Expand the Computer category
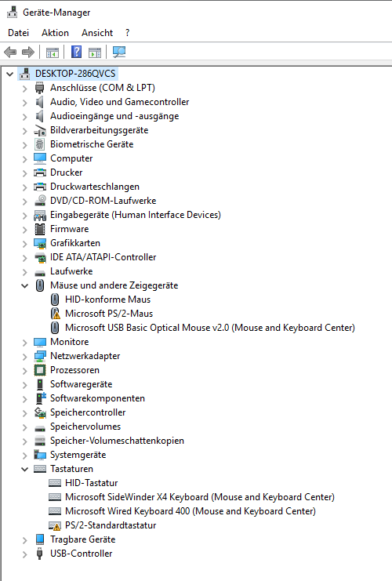Image resolution: width=392 pixels, height=581 pixels. point(25,159)
